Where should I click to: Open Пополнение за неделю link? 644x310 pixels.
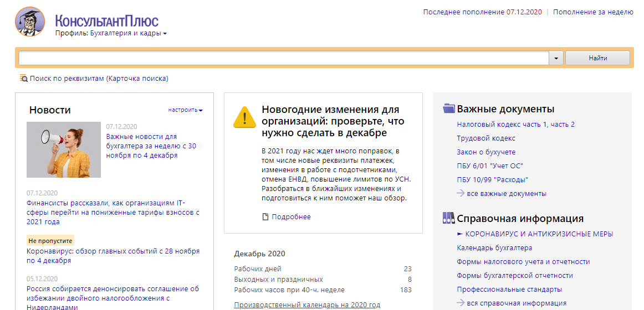tap(593, 12)
